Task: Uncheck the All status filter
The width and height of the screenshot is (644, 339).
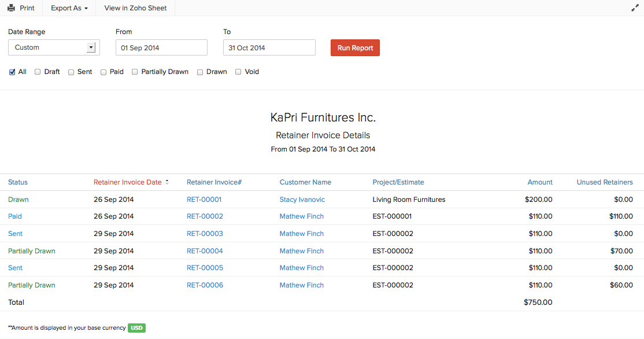Action: point(12,72)
